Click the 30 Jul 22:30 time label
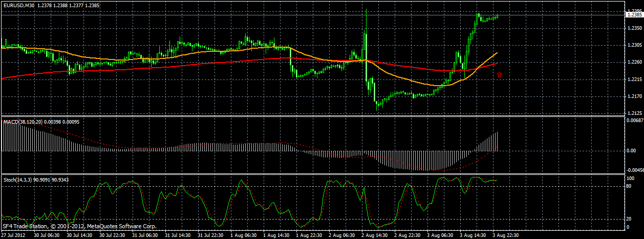The width and height of the screenshot is (644, 239). pyautogui.click(x=111, y=235)
